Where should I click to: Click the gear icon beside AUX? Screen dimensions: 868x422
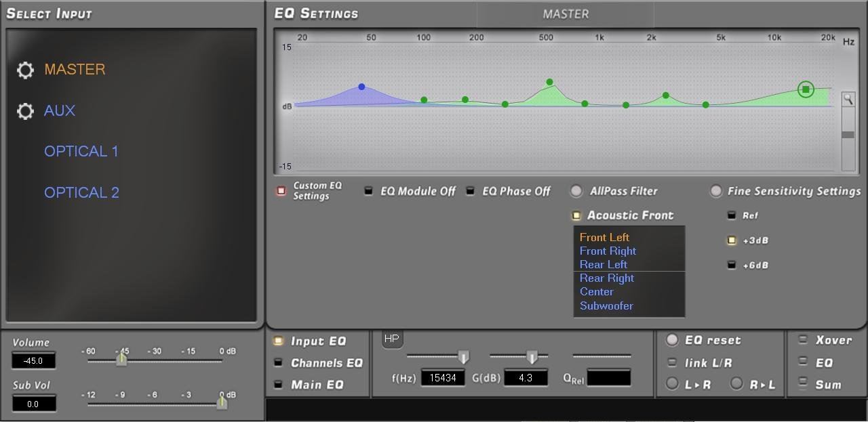[25, 111]
